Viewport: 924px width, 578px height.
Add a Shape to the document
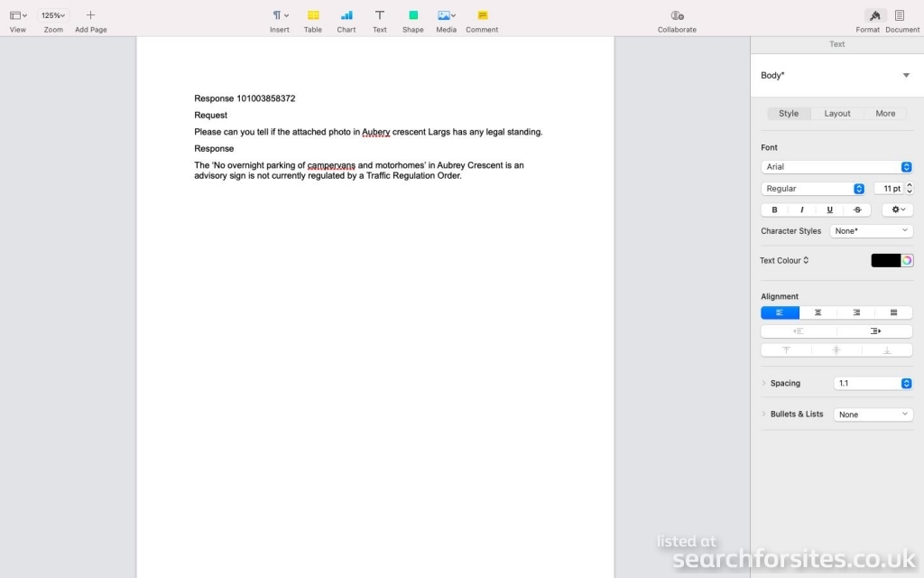[x=413, y=20]
